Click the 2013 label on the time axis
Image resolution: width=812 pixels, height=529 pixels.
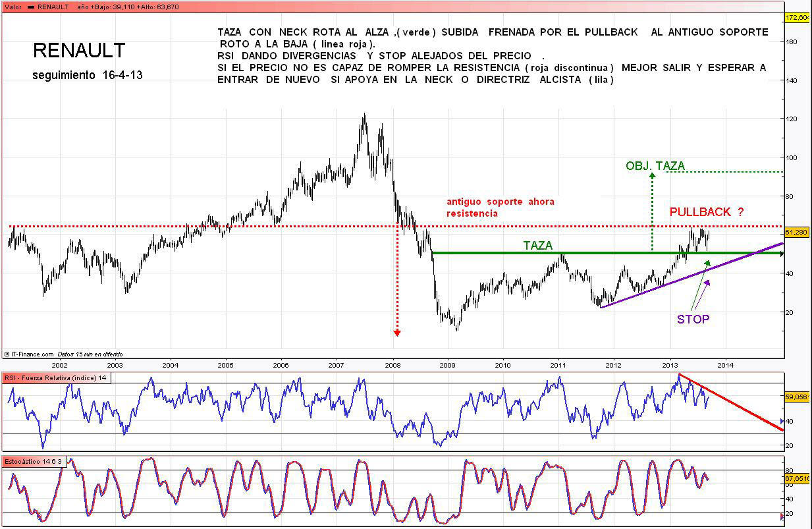click(x=670, y=364)
